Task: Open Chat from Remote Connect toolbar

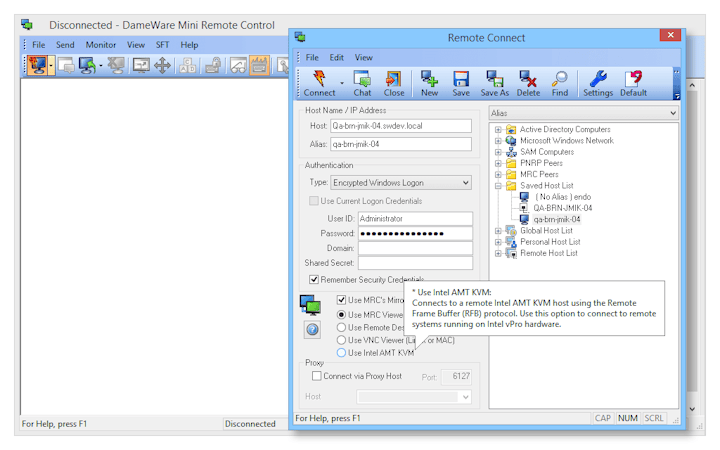Action: [362, 84]
